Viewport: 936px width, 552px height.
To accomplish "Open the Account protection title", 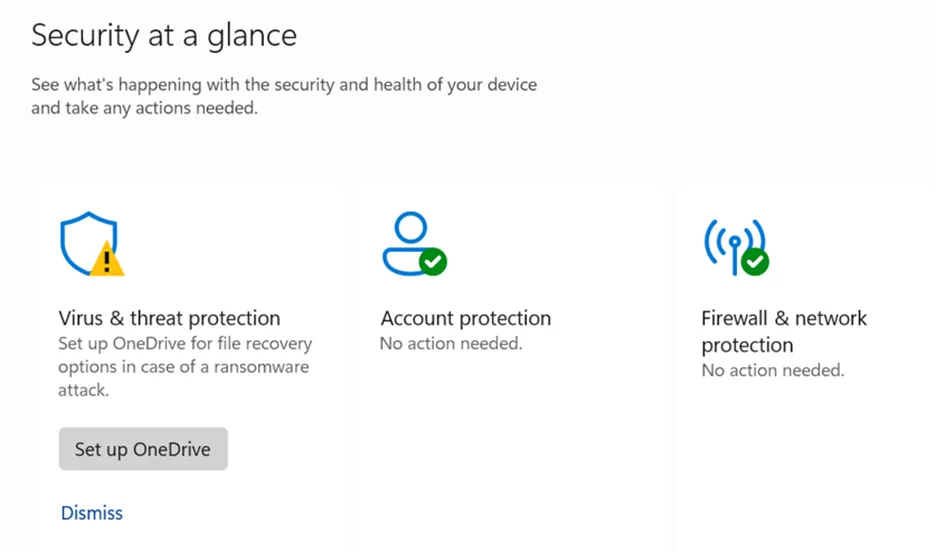I will (x=465, y=319).
